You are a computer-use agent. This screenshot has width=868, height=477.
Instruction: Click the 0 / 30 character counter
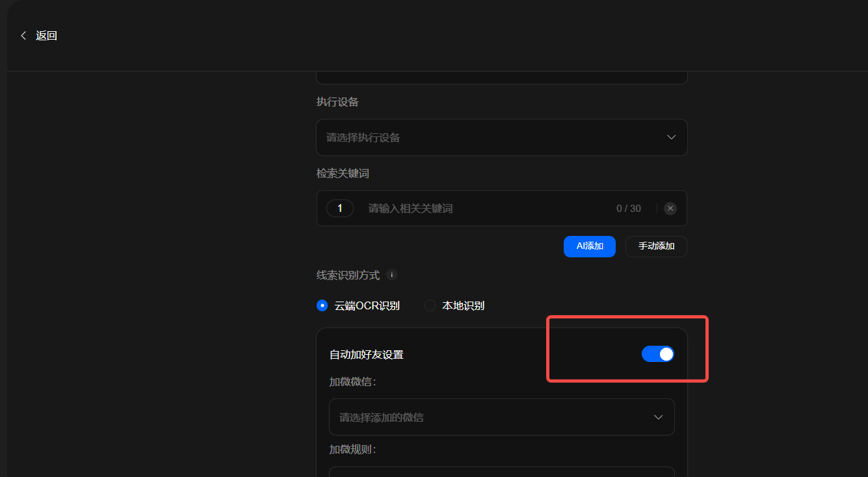[x=628, y=209]
